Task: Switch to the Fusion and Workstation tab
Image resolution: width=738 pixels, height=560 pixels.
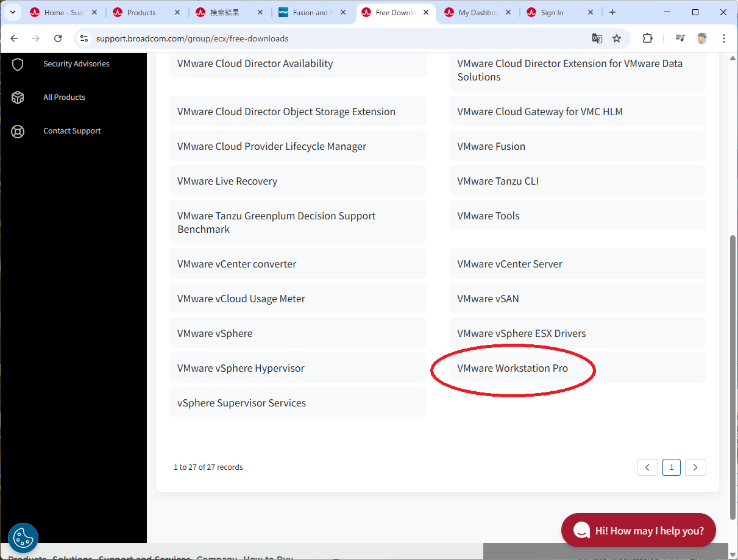Action: tap(311, 13)
